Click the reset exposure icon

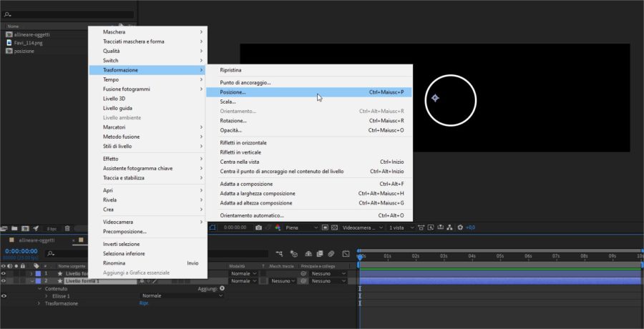click(x=460, y=227)
